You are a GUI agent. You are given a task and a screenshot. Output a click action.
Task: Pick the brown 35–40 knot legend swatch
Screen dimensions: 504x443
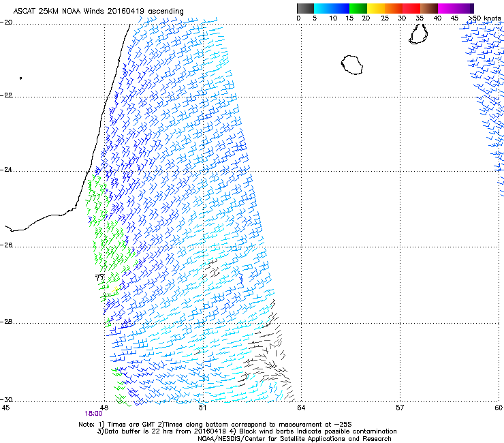point(429,8)
